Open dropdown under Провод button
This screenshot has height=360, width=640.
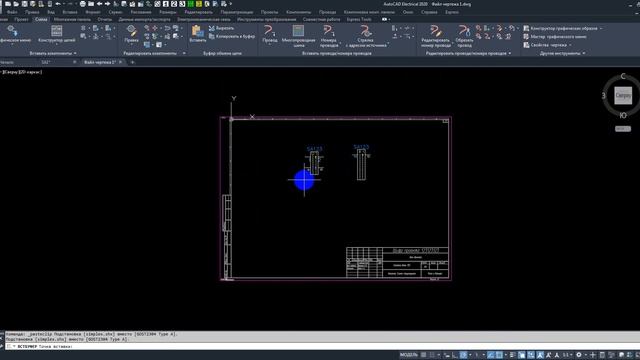269,44
